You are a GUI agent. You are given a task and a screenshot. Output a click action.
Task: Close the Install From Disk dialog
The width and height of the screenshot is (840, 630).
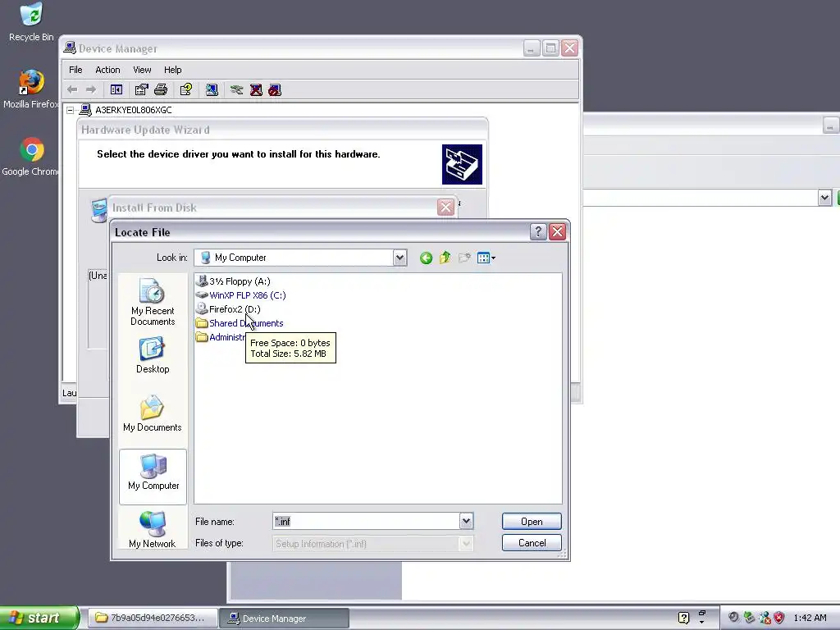[445, 208]
